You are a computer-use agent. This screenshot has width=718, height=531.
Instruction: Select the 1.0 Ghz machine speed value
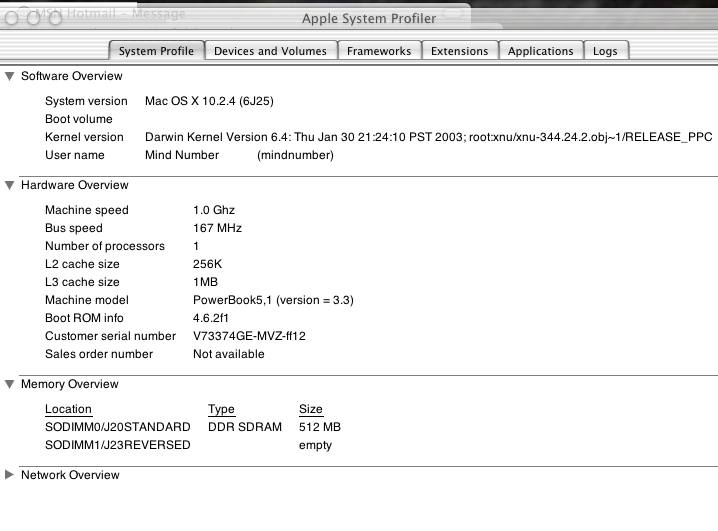pyautogui.click(x=214, y=210)
